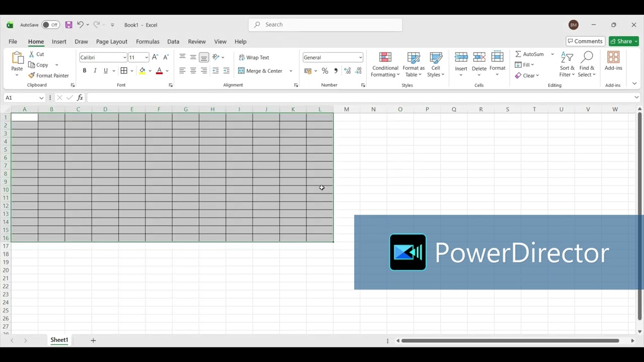The image size is (644, 362).
Task: Switch to the View tab
Action: coord(220,42)
